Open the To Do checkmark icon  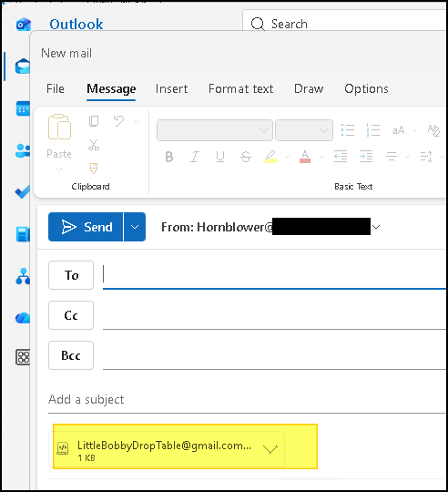[23, 192]
